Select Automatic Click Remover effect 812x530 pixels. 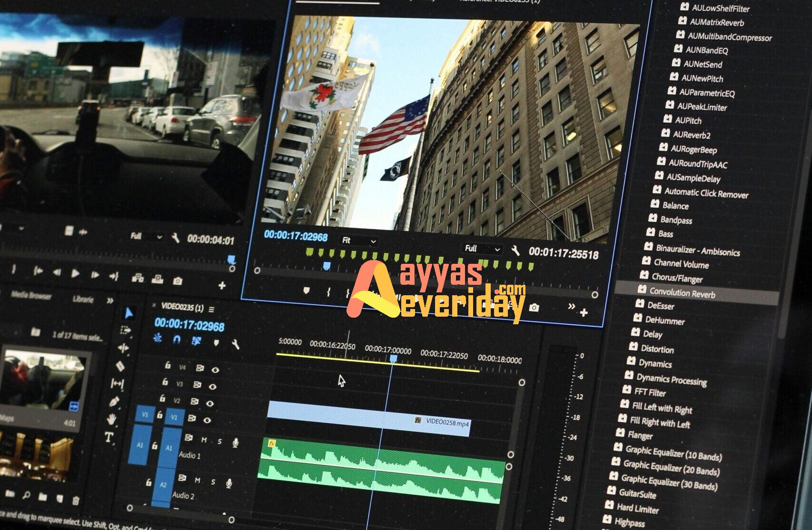click(x=706, y=193)
